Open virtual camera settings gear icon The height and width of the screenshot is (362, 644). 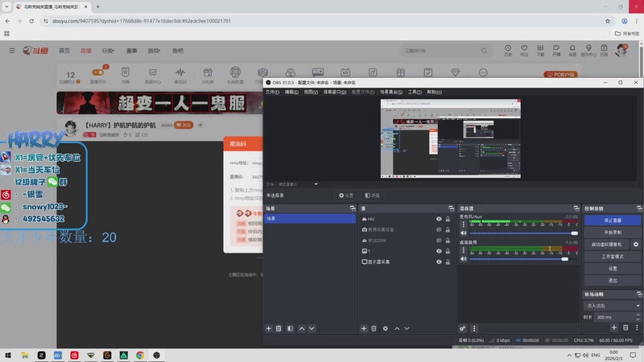[636, 245]
